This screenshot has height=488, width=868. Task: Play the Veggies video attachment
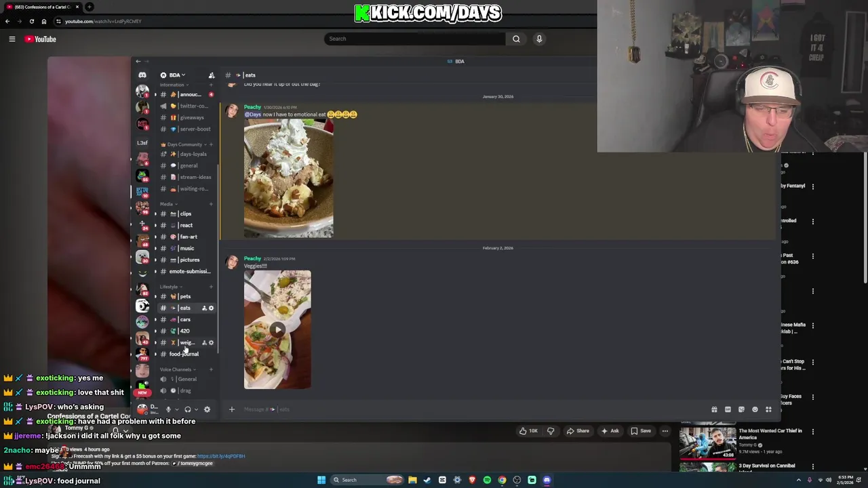[x=277, y=330]
